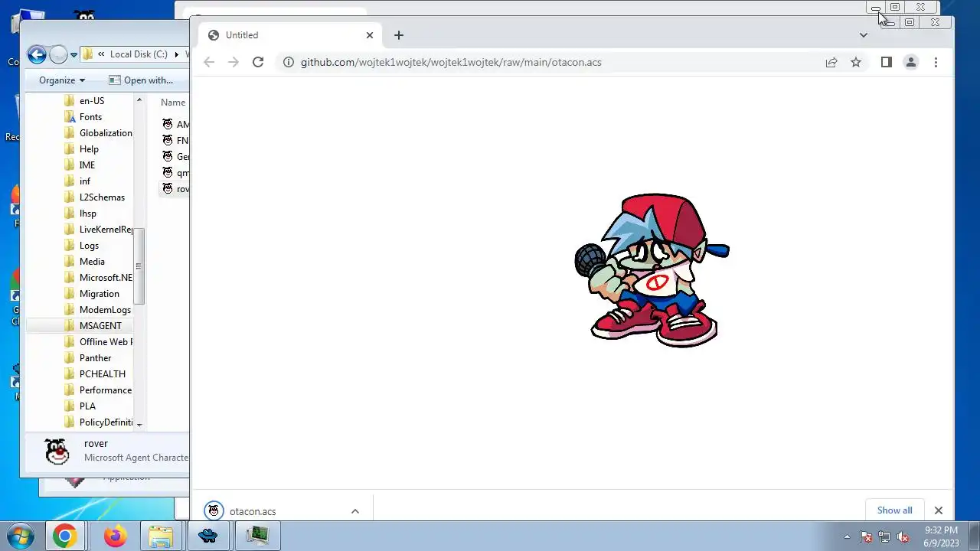Open the downloaded otacon.acs file

click(253, 511)
